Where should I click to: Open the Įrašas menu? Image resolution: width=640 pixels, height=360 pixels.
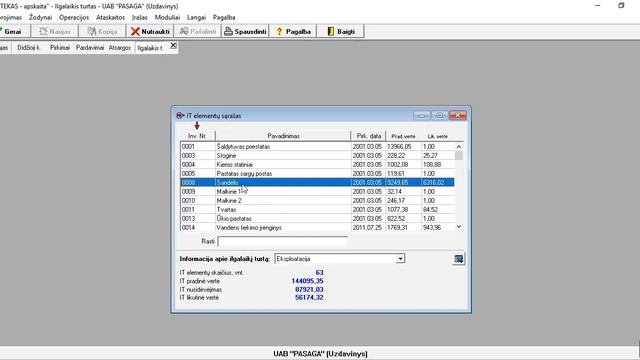coord(140,18)
